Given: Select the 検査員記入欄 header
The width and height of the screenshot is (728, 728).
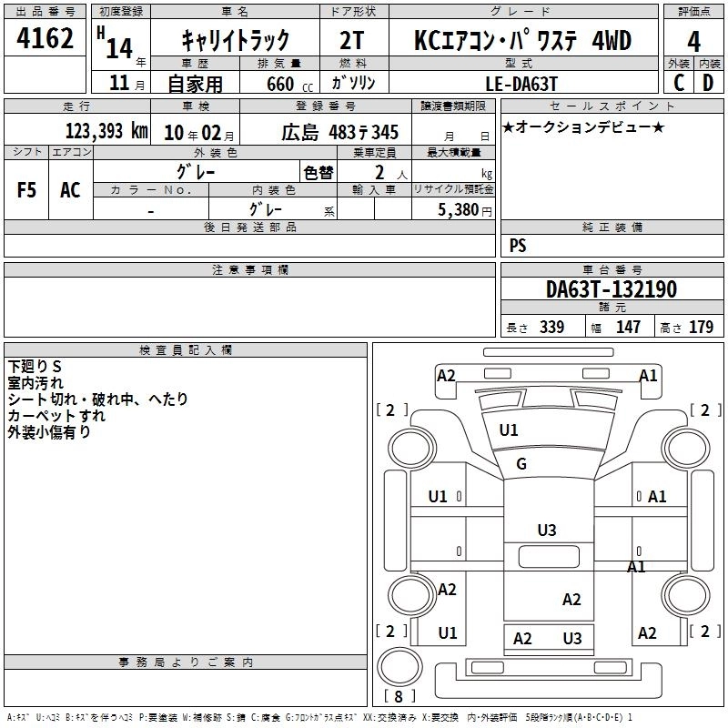Looking at the screenshot, I should pyautogui.click(x=186, y=350).
